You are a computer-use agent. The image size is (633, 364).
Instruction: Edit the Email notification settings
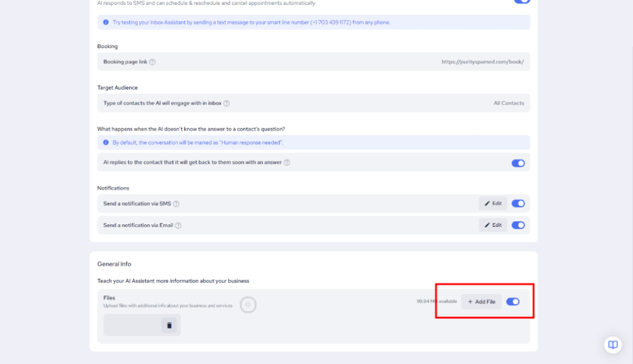(x=493, y=225)
